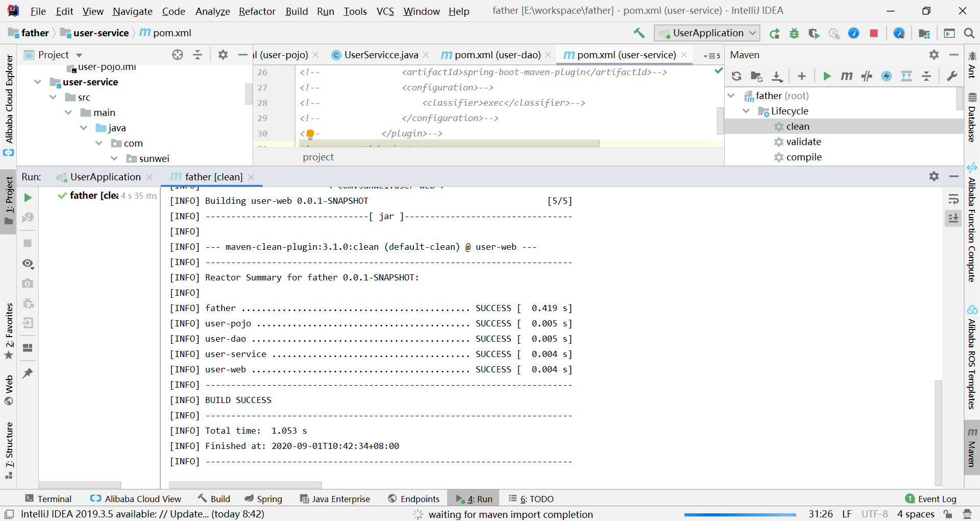
Task: Show hidden editor tabs dropdown
Action: [712, 55]
